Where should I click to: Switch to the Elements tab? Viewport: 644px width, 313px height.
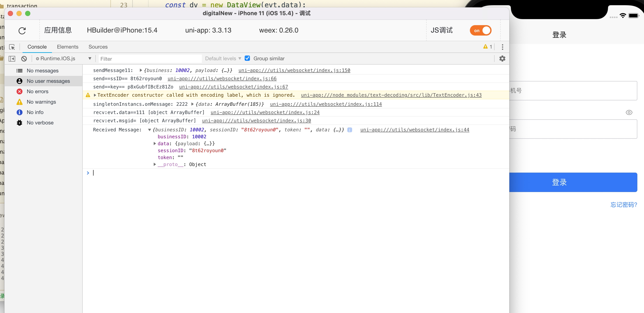click(x=68, y=47)
